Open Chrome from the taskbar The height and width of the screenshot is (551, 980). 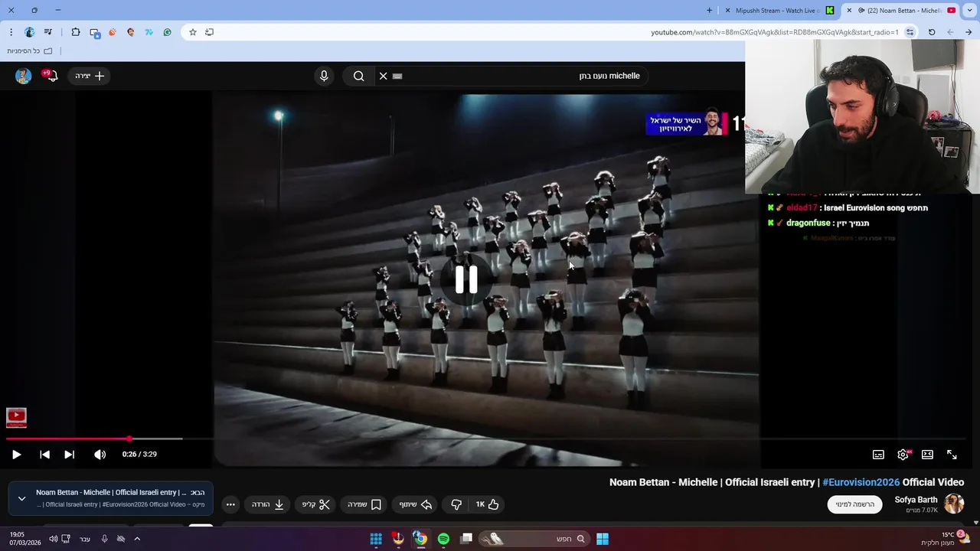coord(420,539)
